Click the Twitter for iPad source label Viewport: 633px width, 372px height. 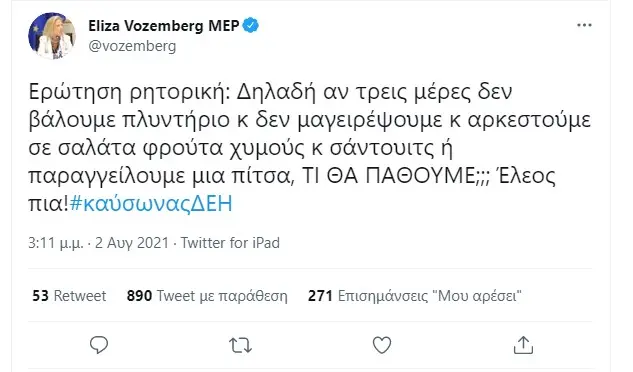[x=230, y=243]
